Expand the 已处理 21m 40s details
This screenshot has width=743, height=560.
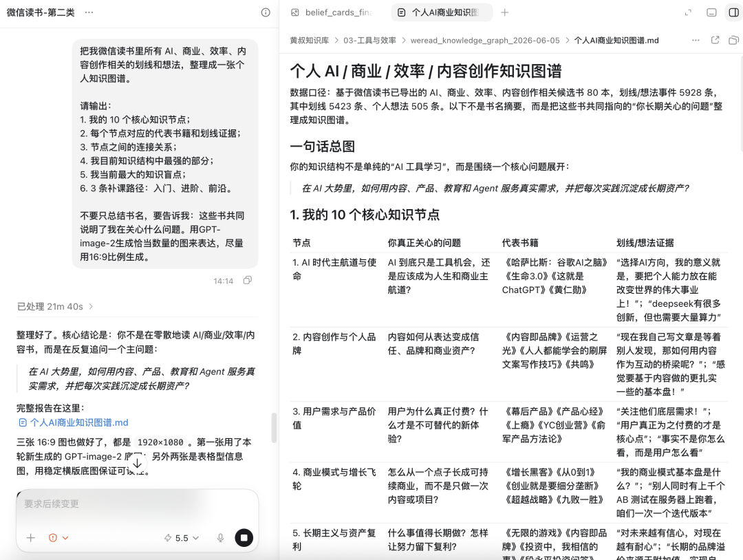pos(55,307)
